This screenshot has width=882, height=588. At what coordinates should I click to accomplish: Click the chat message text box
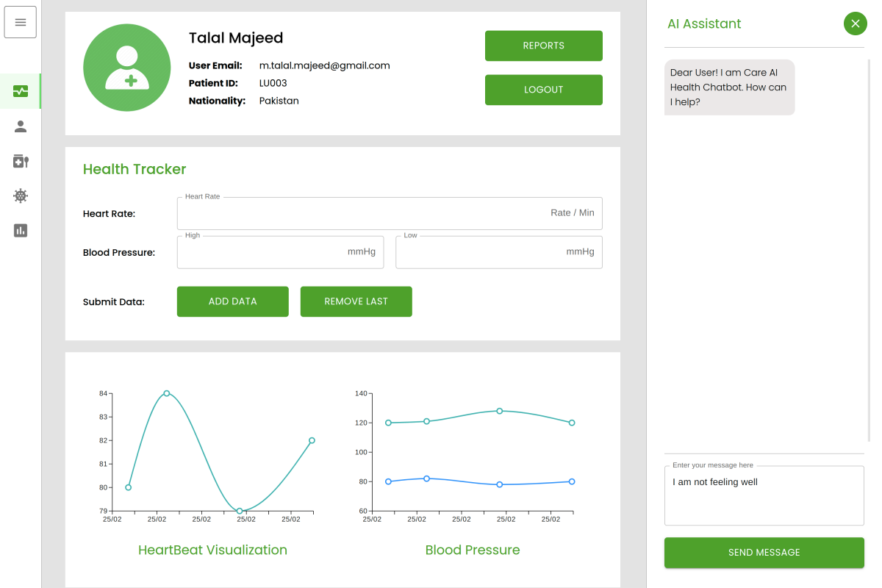[764, 496]
